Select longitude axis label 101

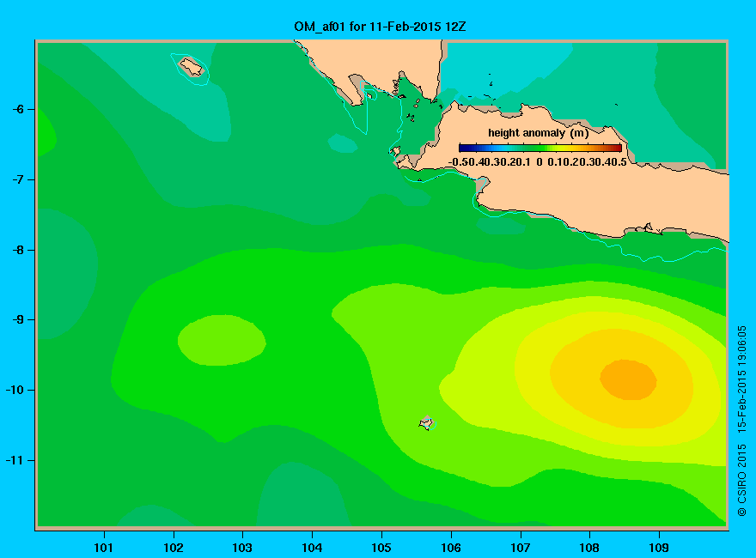tap(103, 548)
